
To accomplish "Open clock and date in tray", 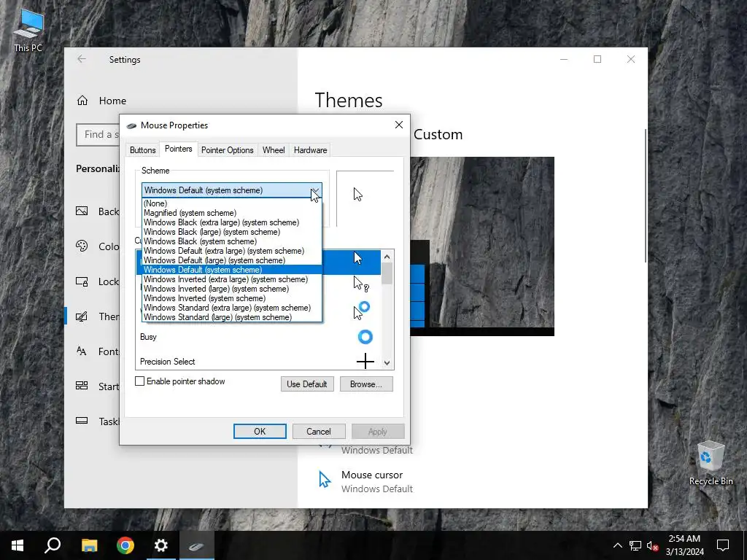I will (684, 545).
